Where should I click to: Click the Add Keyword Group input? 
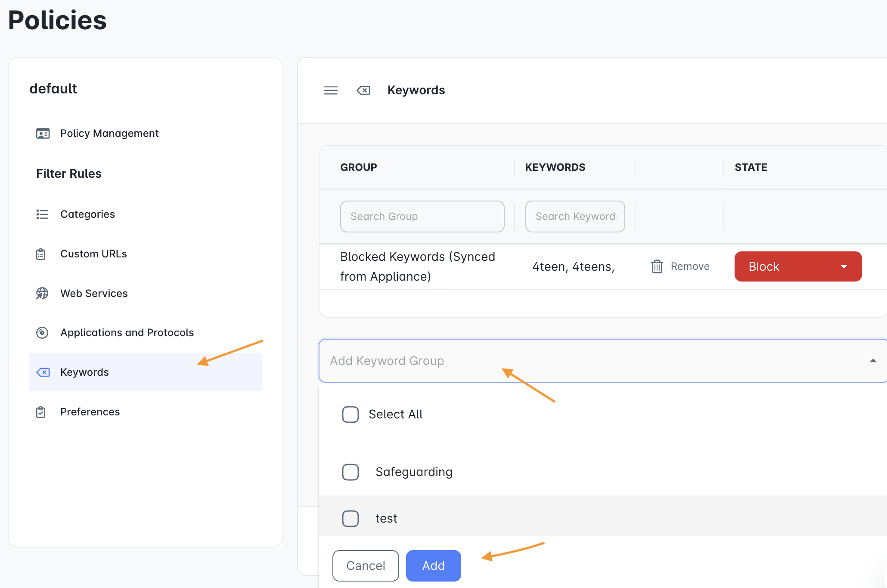tap(603, 361)
